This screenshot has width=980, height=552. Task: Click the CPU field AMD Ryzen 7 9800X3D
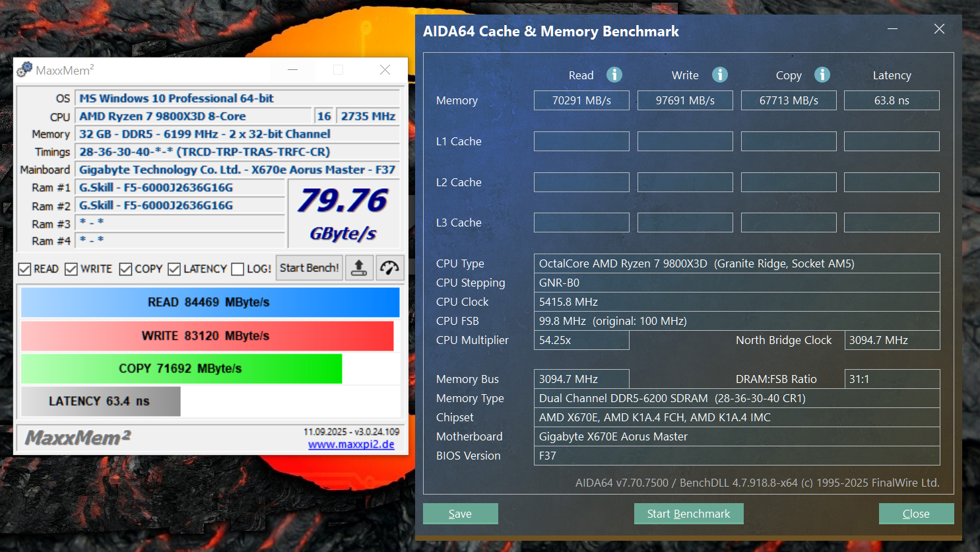point(193,116)
